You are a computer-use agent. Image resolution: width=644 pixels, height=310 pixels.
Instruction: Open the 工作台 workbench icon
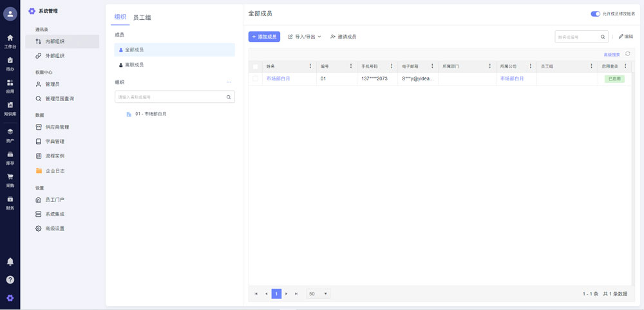click(10, 40)
